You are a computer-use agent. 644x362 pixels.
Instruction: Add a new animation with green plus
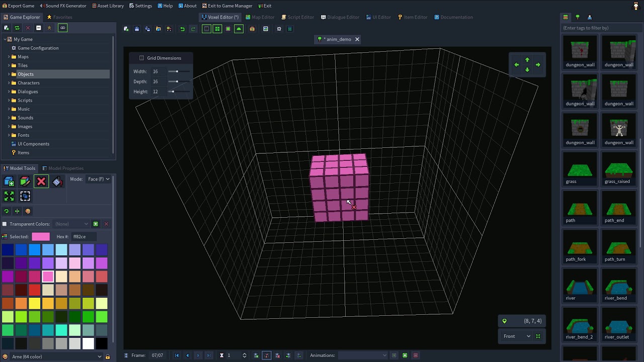pyautogui.click(x=405, y=355)
